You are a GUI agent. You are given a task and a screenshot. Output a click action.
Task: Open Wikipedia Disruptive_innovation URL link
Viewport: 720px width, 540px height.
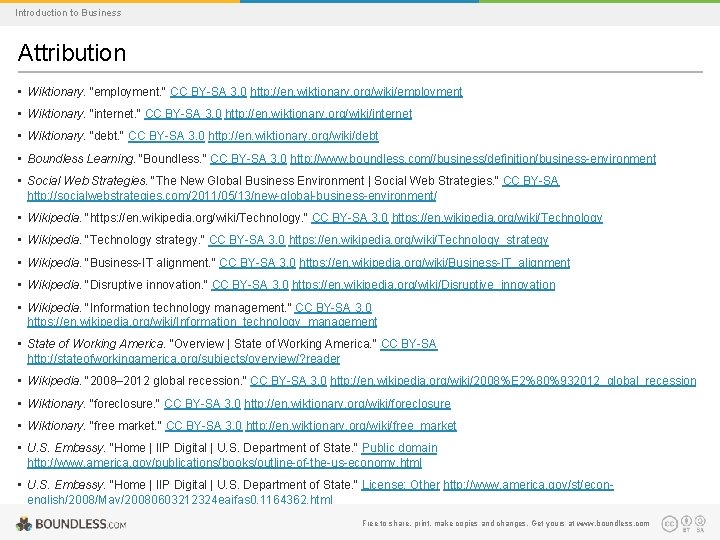coord(423,285)
